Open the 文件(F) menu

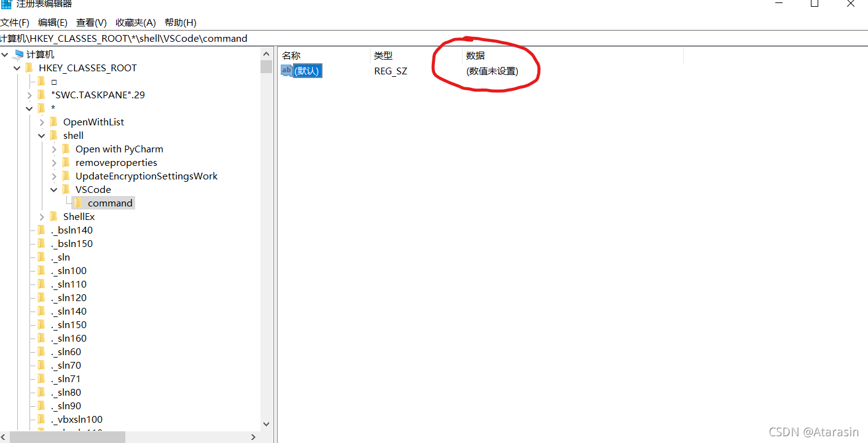pyautogui.click(x=15, y=23)
